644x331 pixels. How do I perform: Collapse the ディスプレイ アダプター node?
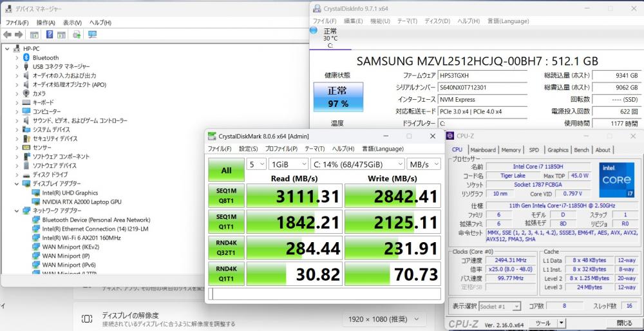tap(17, 184)
